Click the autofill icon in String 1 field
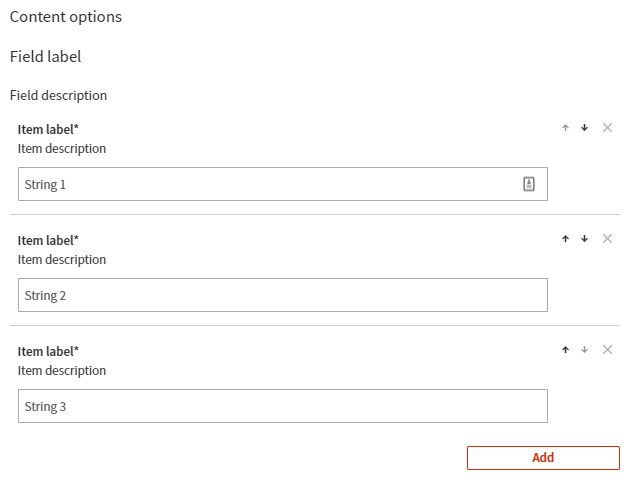The height and width of the screenshot is (480, 630). tap(529, 184)
